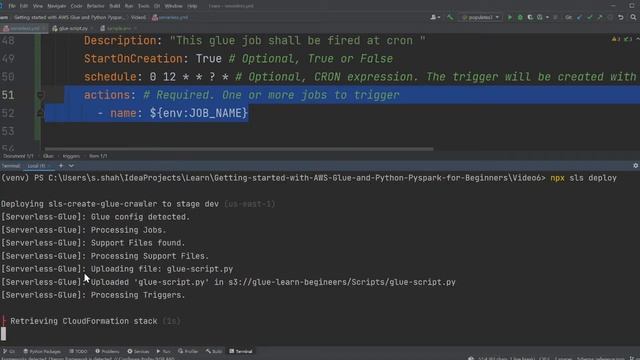
Task: Click the schedule key on line 50
Action: point(110,77)
